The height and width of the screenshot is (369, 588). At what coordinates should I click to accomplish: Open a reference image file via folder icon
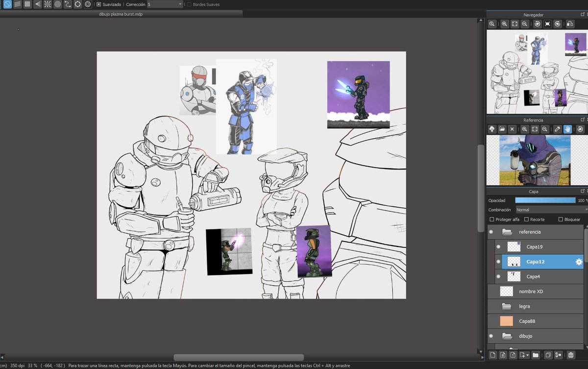pyautogui.click(x=502, y=129)
